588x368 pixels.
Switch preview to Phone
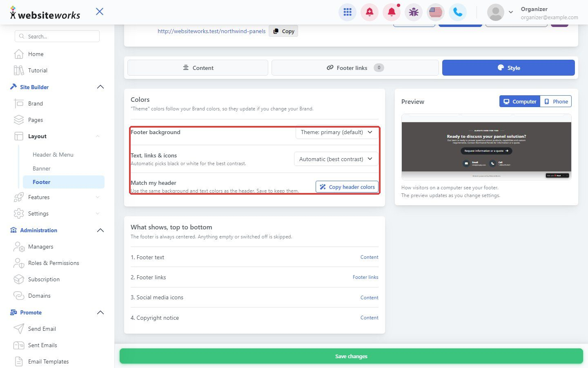556,101
